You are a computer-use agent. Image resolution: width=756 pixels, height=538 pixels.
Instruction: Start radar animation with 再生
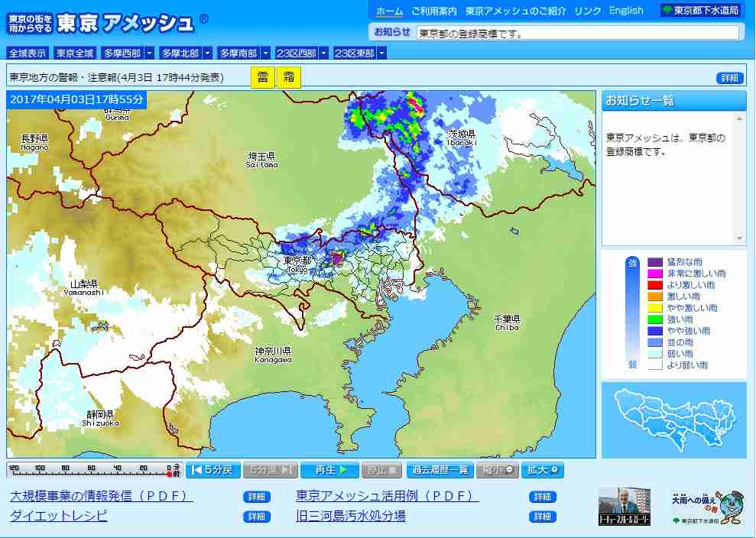pos(329,470)
